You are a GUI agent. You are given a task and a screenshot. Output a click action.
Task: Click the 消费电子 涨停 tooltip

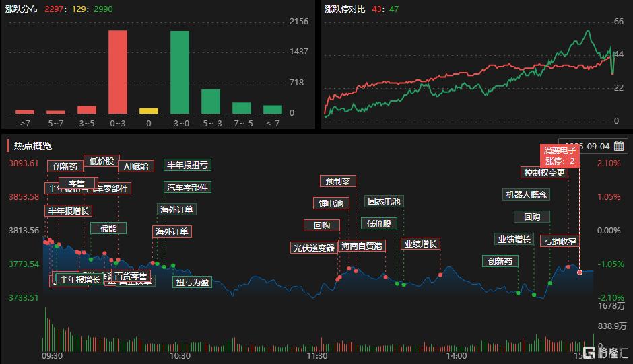coord(560,156)
